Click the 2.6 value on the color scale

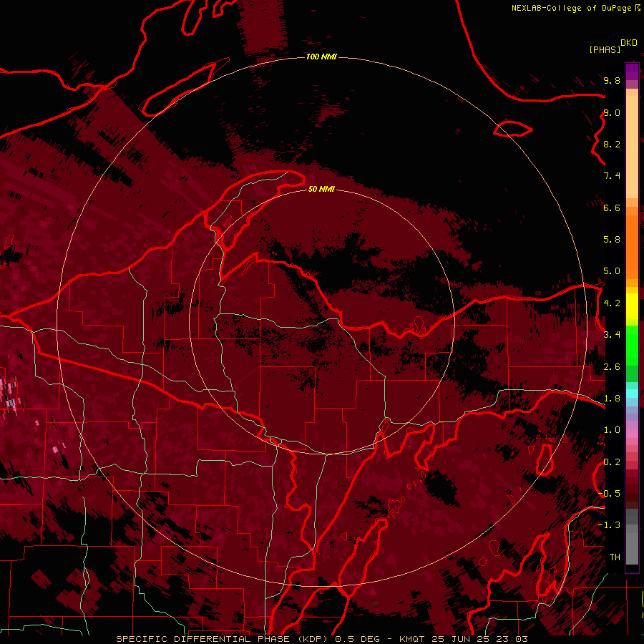[612, 367]
